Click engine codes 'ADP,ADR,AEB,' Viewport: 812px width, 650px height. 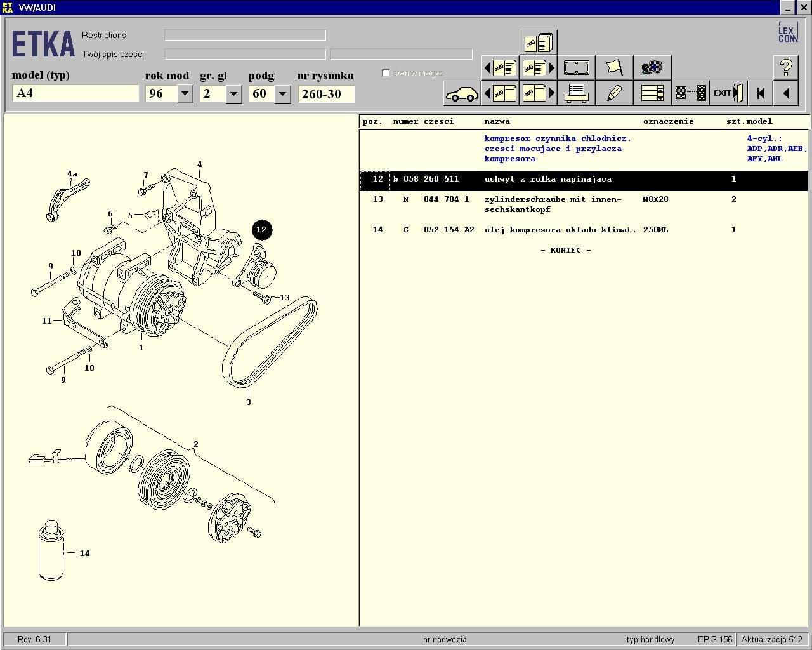(777, 149)
